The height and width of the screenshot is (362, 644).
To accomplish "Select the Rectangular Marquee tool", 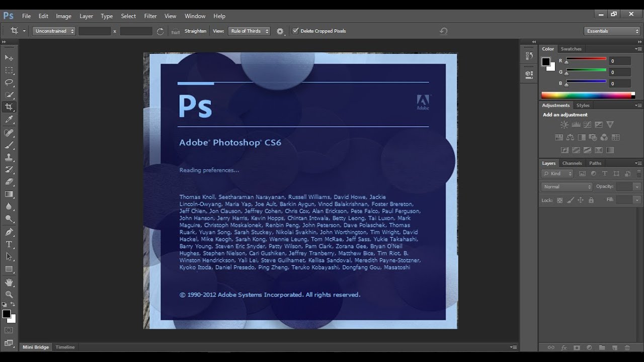I will coord(9,70).
